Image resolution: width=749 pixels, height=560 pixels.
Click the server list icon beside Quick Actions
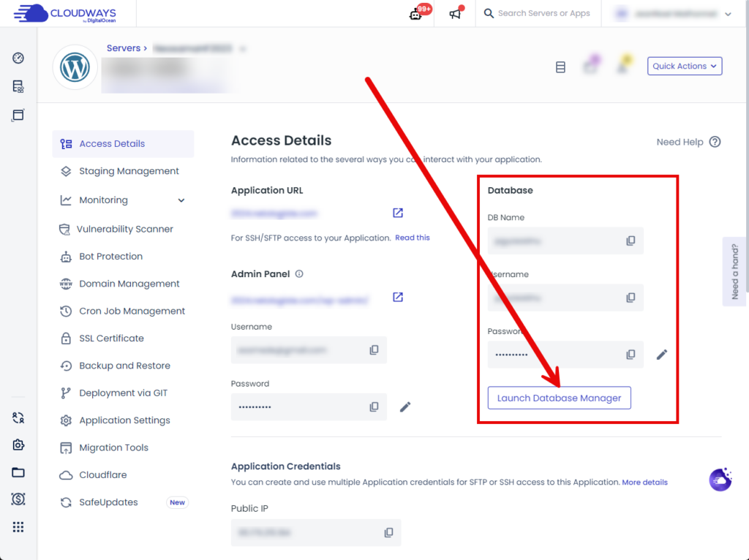[x=560, y=67]
